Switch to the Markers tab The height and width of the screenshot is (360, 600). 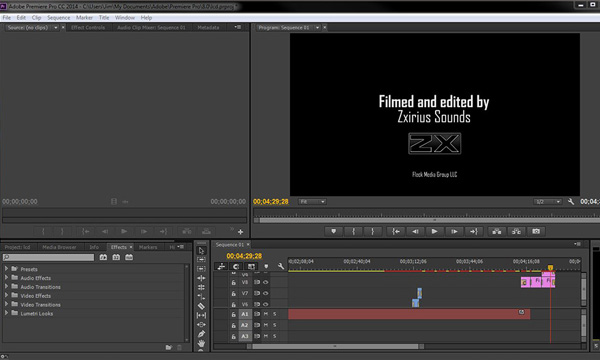tap(148, 247)
